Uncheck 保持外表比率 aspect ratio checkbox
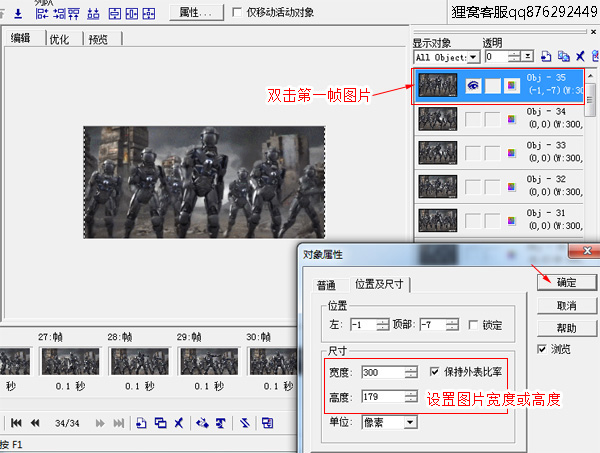 (434, 372)
